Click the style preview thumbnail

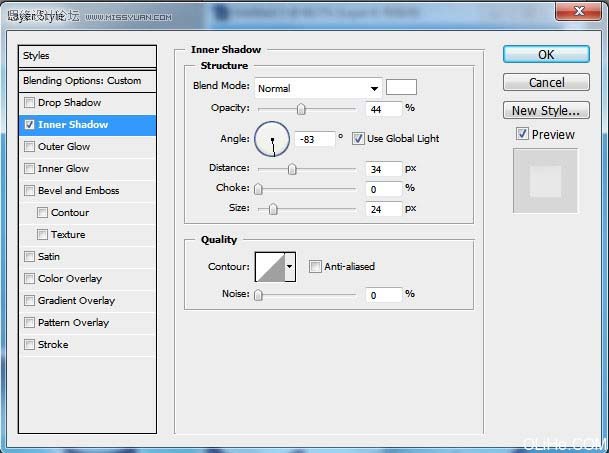545,181
